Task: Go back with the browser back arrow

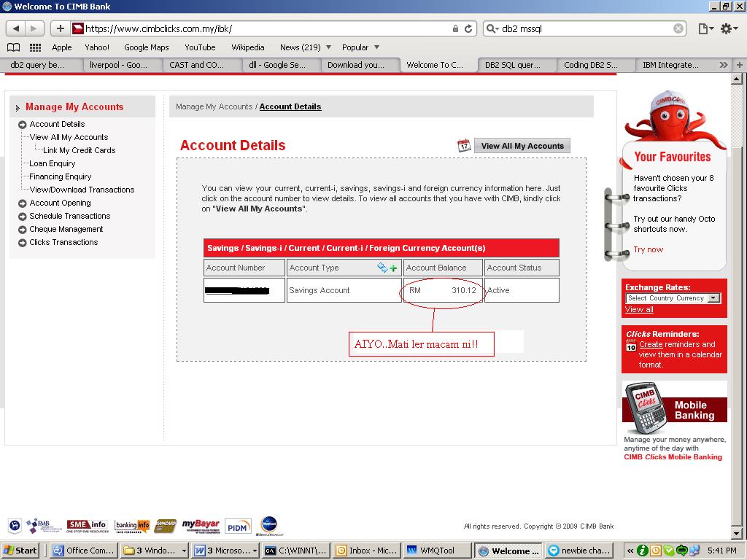Action: 16,28
